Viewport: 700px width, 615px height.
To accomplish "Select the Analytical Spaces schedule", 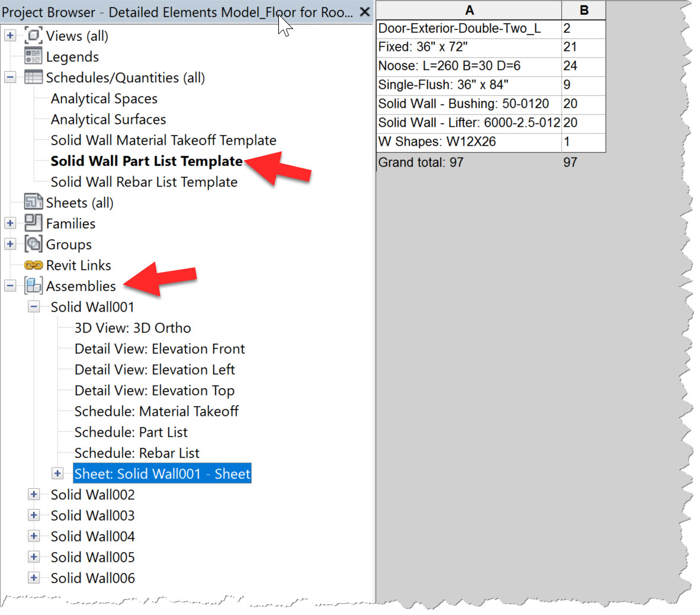I will pyautogui.click(x=104, y=98).
